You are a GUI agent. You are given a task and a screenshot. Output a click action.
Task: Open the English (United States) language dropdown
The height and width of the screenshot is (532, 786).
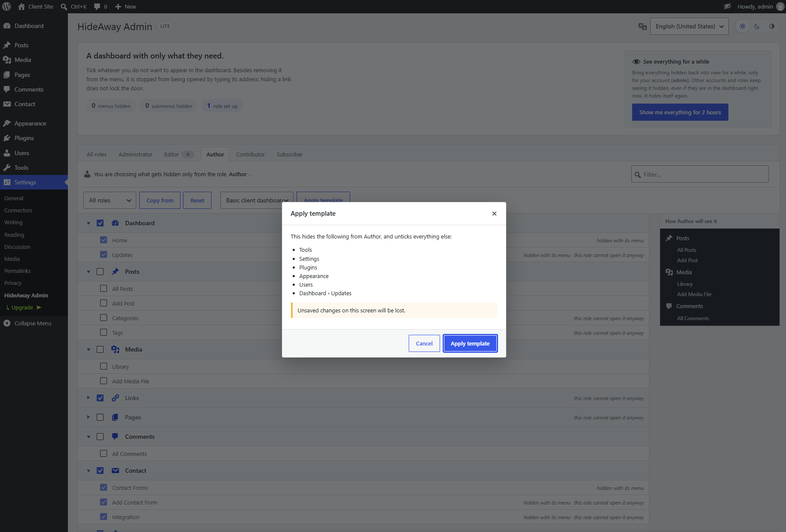tap(689, 26)
